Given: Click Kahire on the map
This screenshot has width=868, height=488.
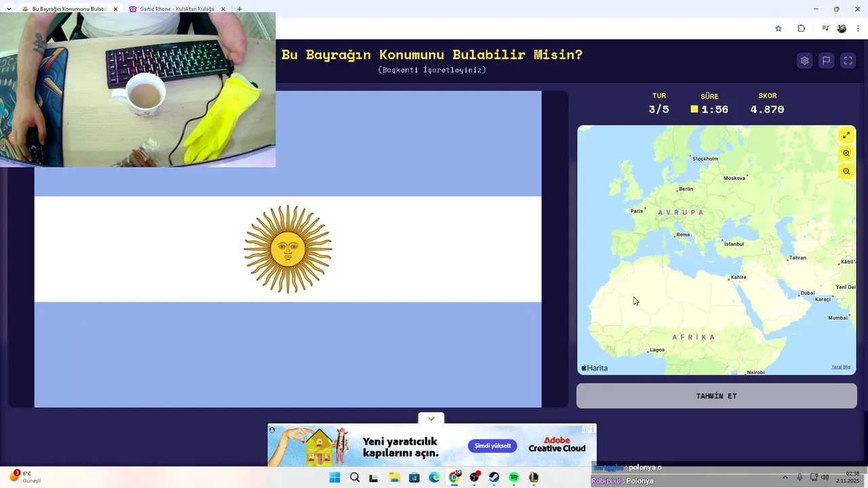Looking at the screenshot, I should 738,277.
